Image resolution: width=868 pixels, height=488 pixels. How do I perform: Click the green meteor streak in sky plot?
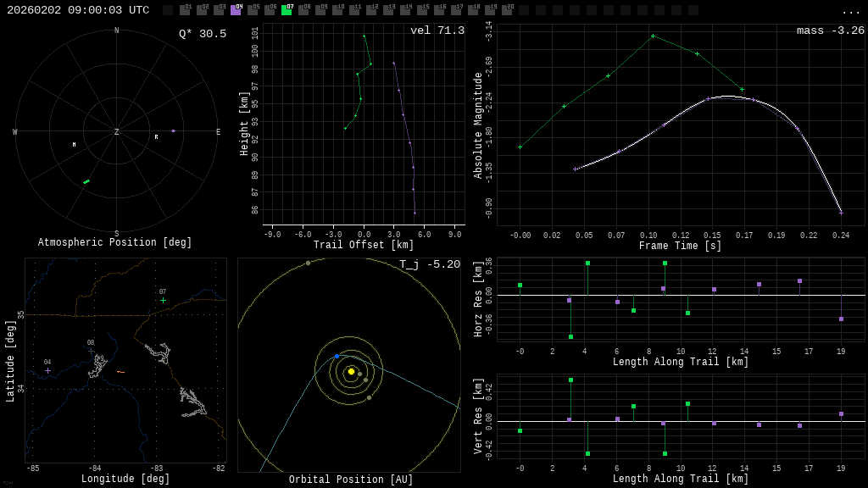pos(86,181)
